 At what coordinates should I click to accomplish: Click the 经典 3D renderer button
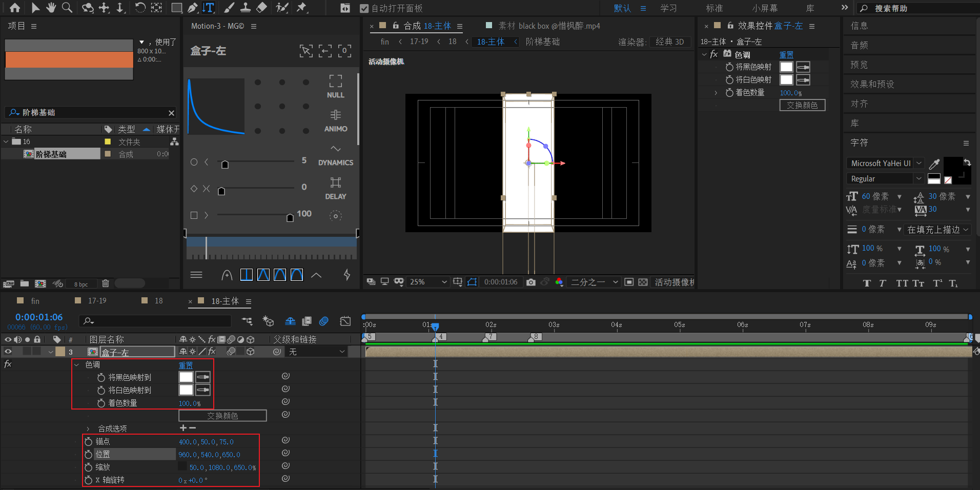670,42
